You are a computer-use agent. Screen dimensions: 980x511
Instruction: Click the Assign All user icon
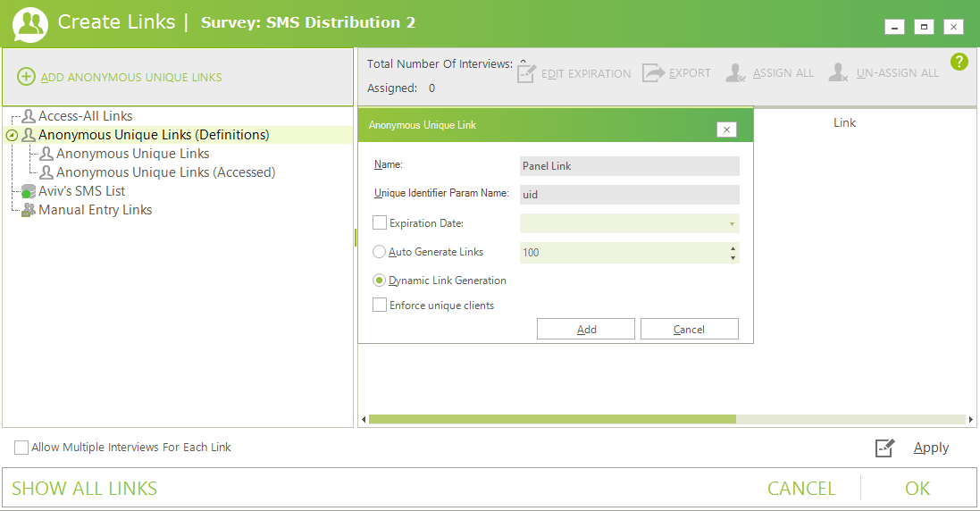736,73
